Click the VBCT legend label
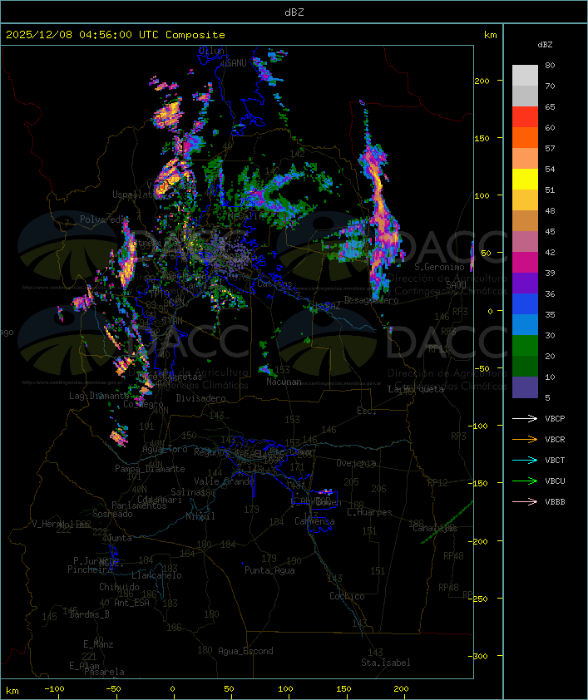The width and height of the screenshot is (588, 700). [555, 460]
